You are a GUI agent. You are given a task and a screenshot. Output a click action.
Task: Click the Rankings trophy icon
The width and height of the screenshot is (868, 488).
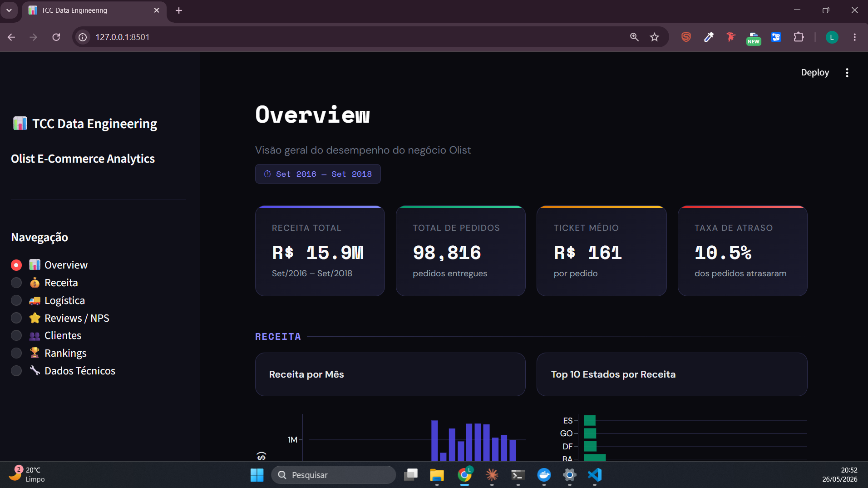pos(35,353)
